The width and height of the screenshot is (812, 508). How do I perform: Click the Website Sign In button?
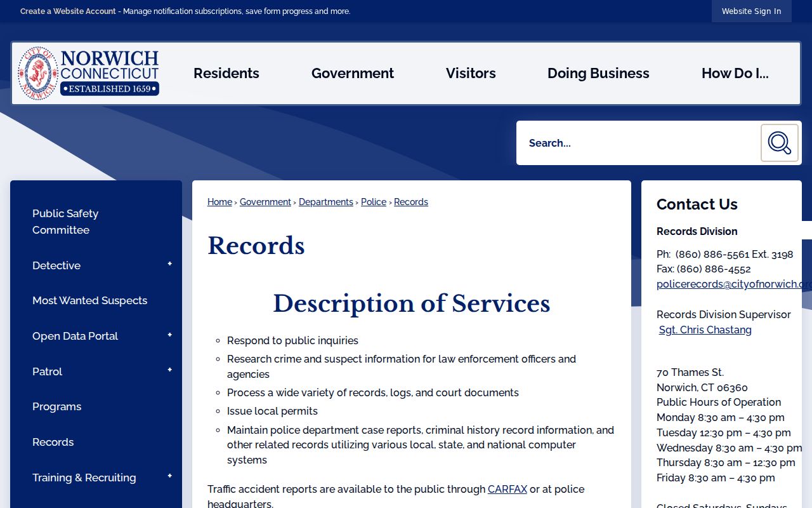click(x=752, y=11)
